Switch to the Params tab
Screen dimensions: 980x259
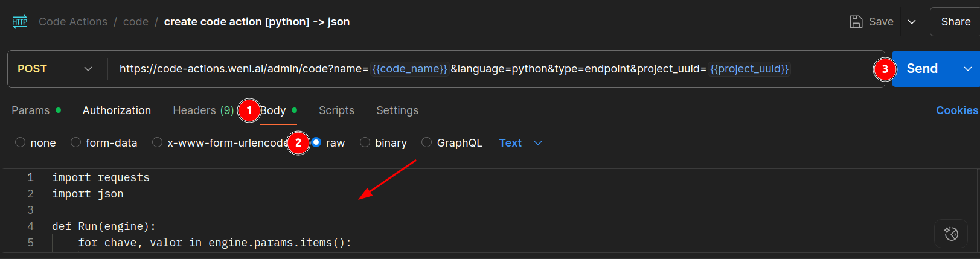[x=31, y=110]
